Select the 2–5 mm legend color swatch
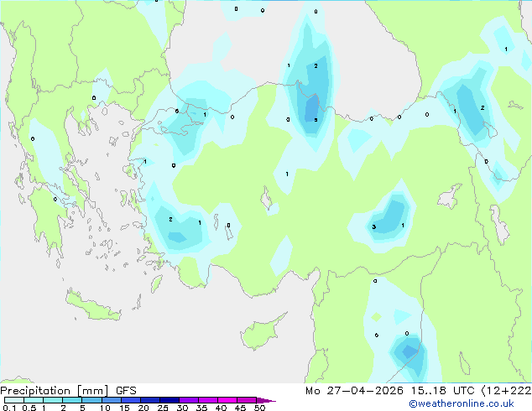 coord(72,400)
